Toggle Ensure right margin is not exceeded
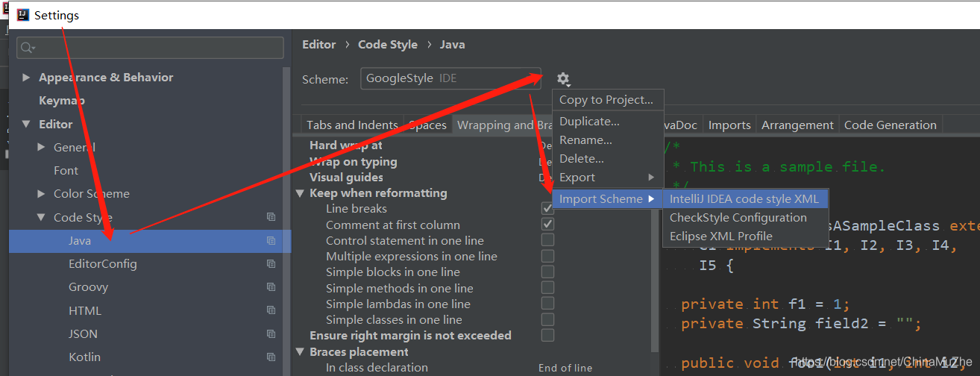The image size is (980, 376). 547,336
